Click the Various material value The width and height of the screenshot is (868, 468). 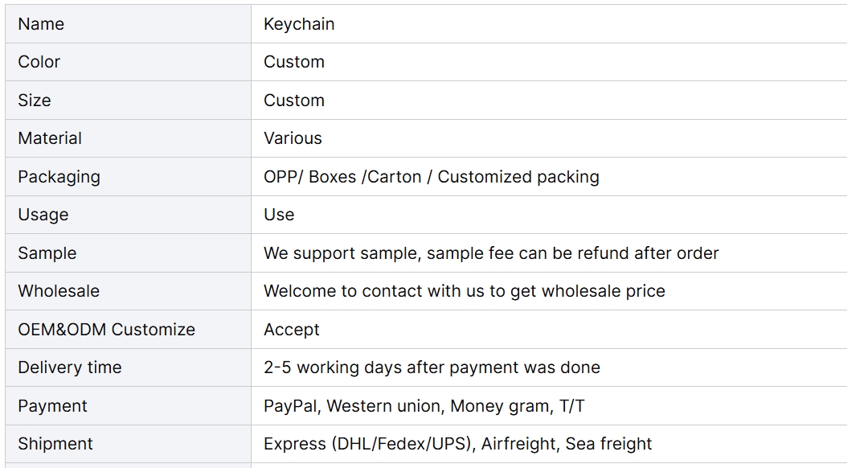293,138
